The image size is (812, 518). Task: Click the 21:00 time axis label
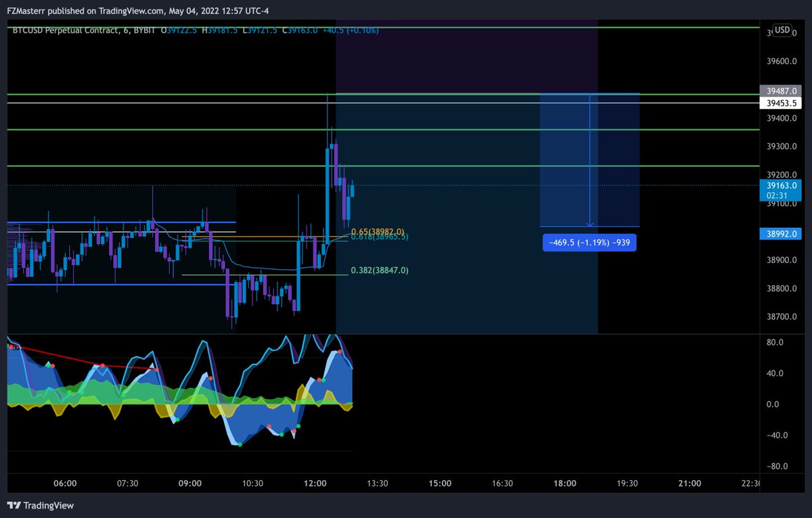(690, 484)
